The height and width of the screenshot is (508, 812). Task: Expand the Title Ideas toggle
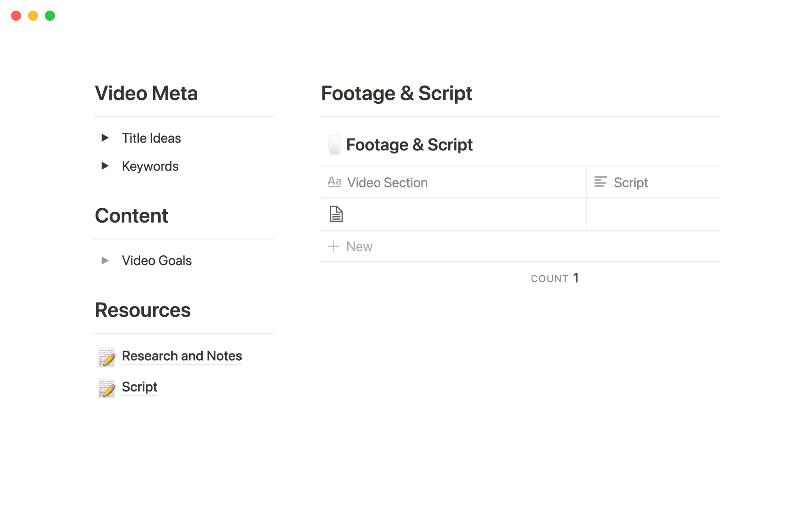point(105,138)
